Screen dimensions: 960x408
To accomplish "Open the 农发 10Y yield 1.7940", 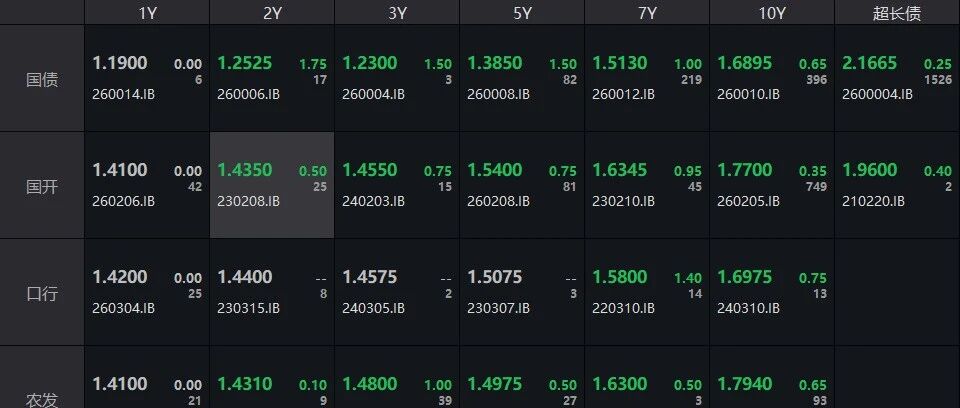I will (x=744, y=384).
